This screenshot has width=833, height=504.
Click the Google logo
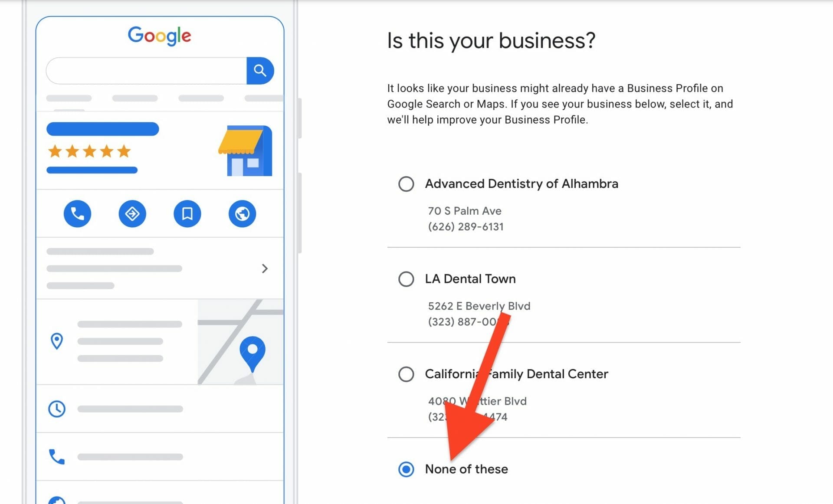click(159, 36)
